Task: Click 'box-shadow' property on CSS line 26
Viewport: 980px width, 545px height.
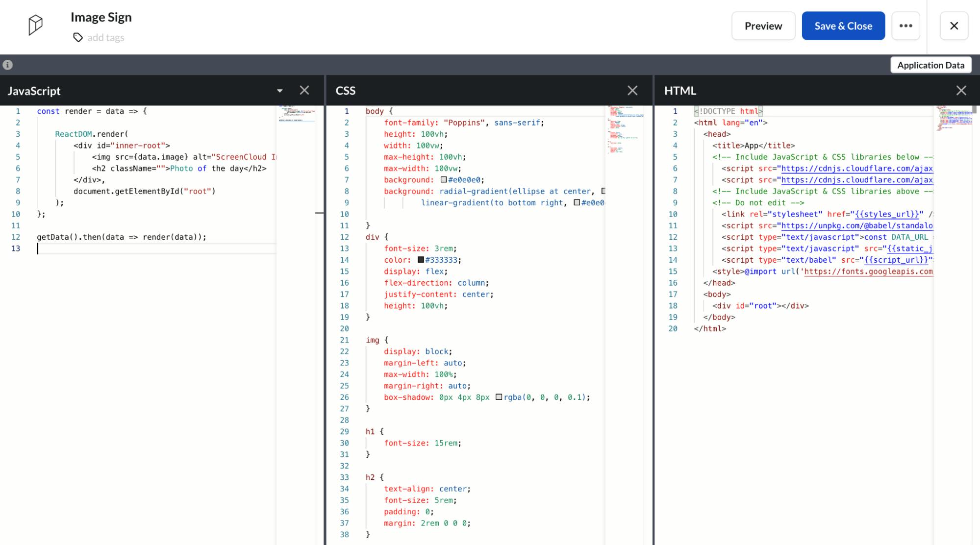Action: 409,397
